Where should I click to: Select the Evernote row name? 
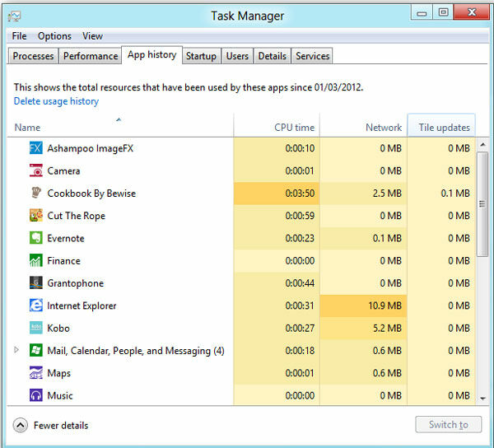66,238
